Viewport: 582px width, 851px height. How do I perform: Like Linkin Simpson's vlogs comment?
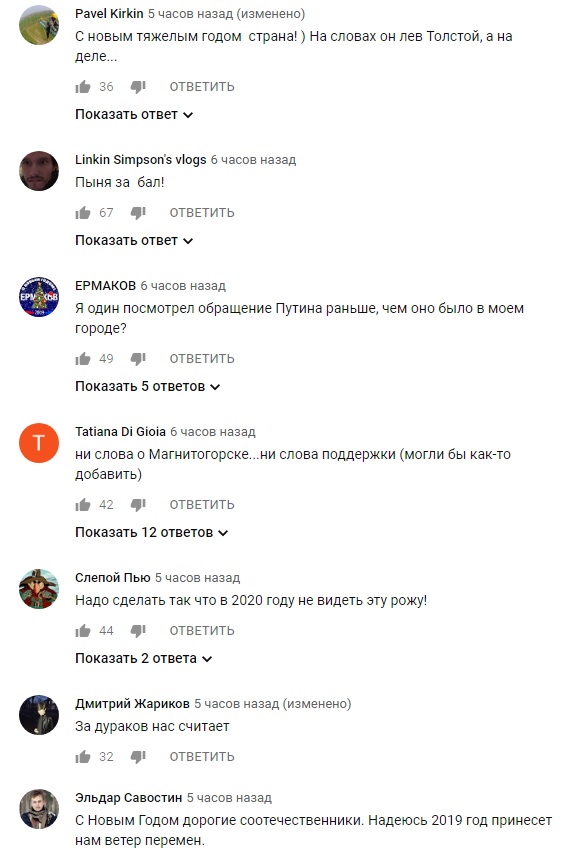(83, 213)
